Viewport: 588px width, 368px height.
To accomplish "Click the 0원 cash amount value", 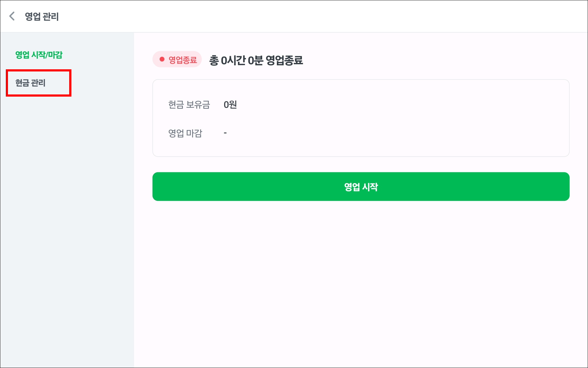I will click(x=230, y=105).
